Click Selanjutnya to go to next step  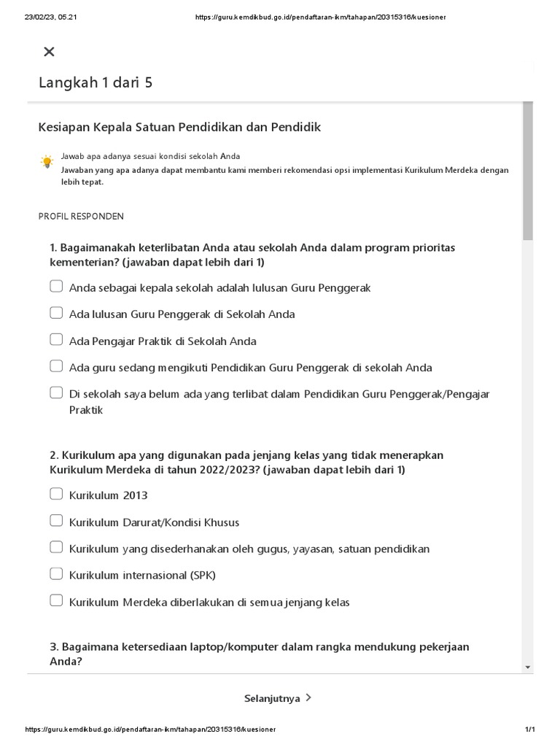coord(272,698)
